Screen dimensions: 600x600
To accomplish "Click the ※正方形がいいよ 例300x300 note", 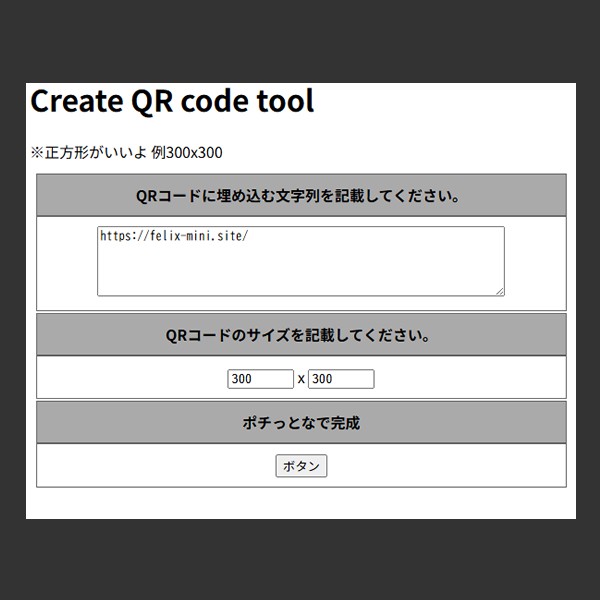I will pyautogui.click(x=126, y=153).
